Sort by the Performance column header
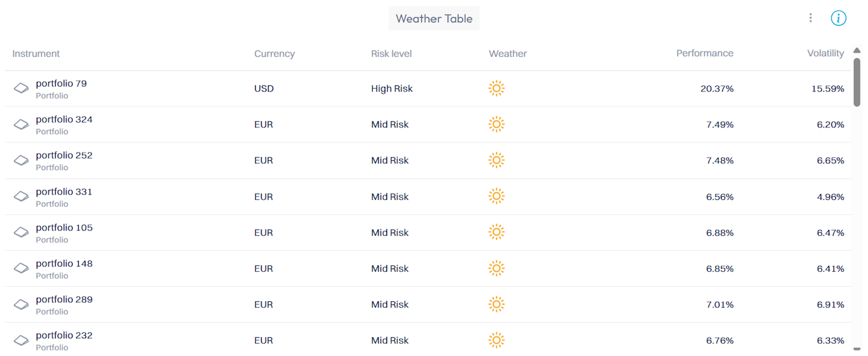The width and height of the screenshot is (868, 356). 705,53
